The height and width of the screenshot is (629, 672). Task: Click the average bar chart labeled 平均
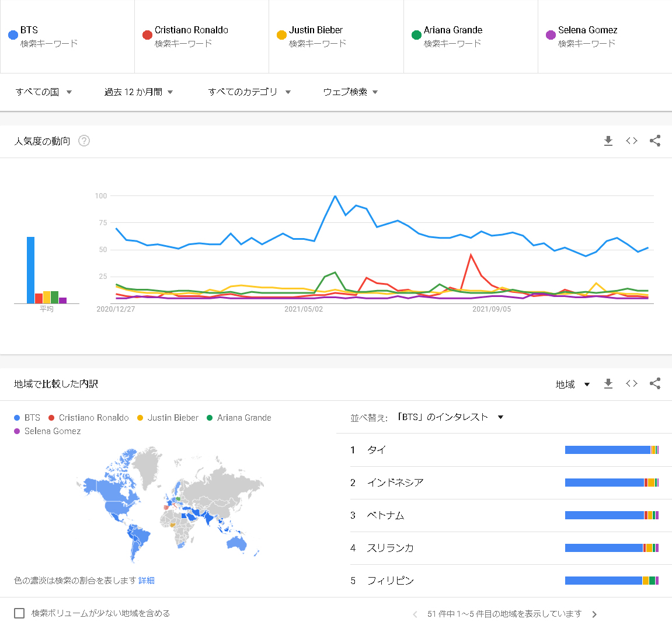[47, 270]
